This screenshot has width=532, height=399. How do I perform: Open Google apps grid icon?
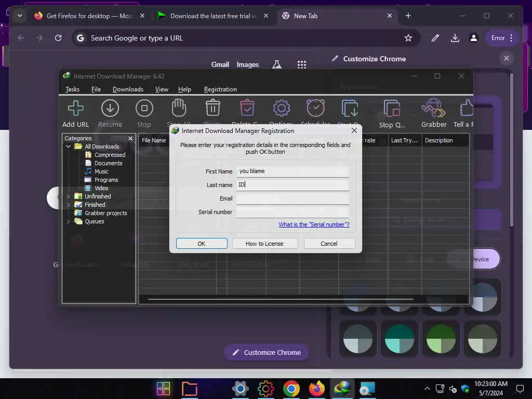[302, 64]
